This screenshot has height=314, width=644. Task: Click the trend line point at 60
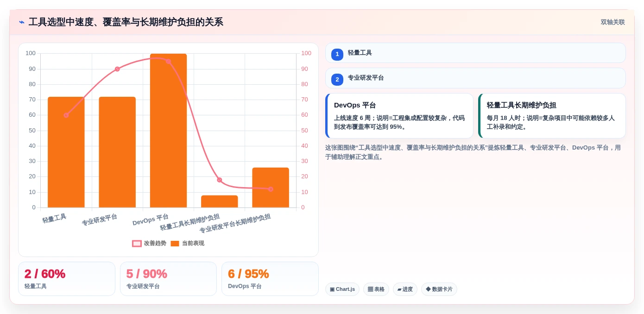66,115
